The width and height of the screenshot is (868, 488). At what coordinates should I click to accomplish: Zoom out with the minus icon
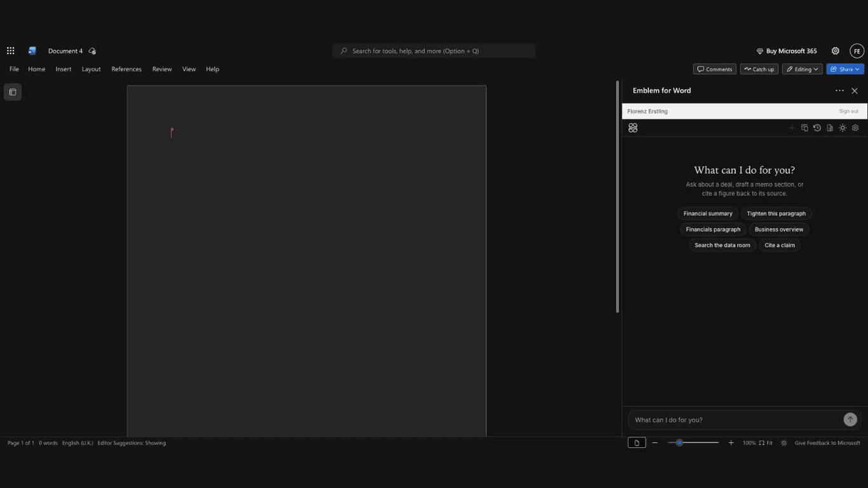click(x=654, y=443)
